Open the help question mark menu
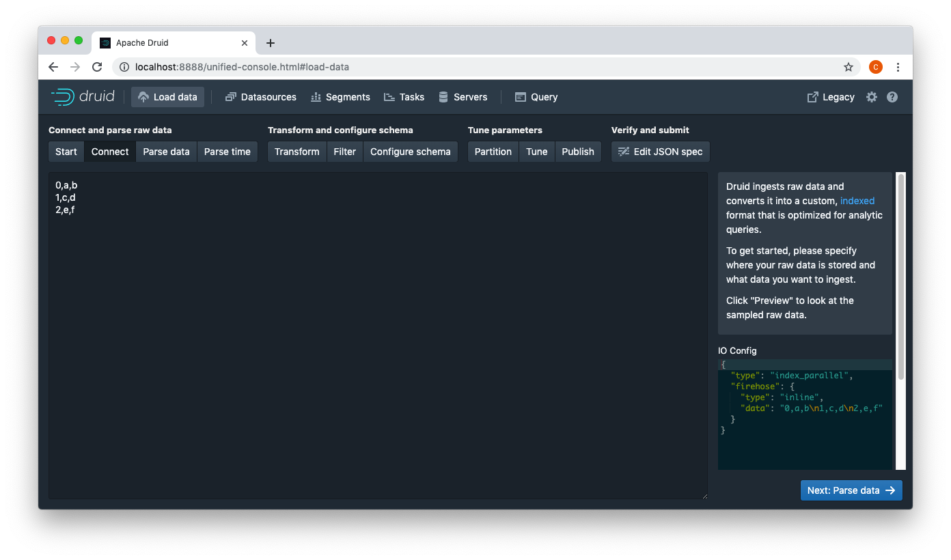Screen dimensions: 951x560 tap(892, 97)
